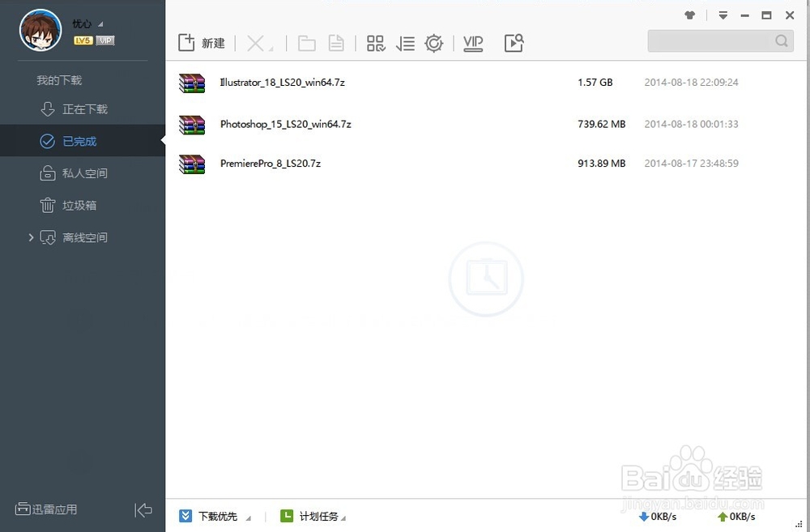Click the 739.62 MB size value
Viewport: 810px width, 532px height.
[601, 124]
